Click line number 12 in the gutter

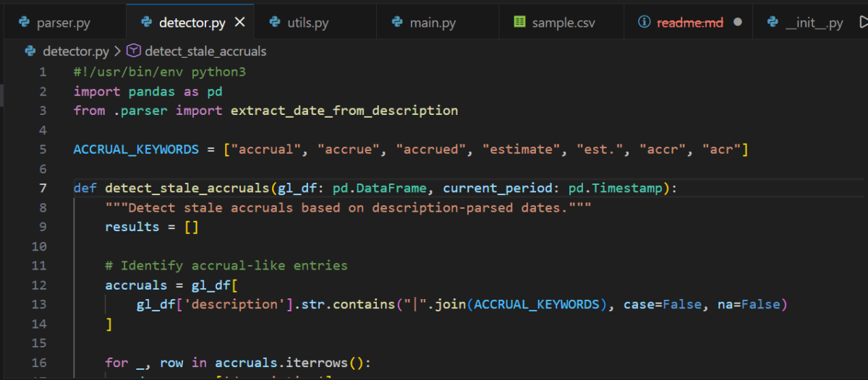[x=39, y=285]
